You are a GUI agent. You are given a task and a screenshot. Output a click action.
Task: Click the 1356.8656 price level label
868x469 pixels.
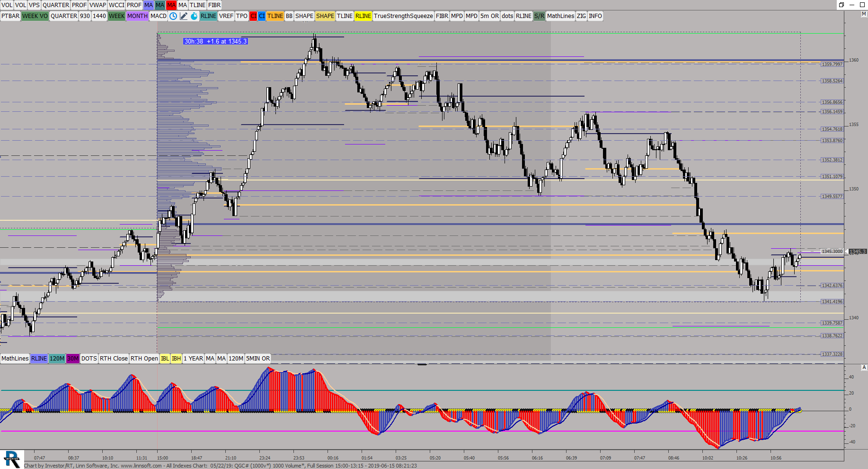click(832, 102)
